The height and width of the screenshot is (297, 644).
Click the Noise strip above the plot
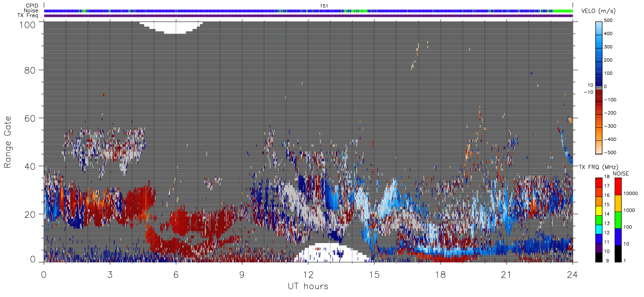pos(308,10)
